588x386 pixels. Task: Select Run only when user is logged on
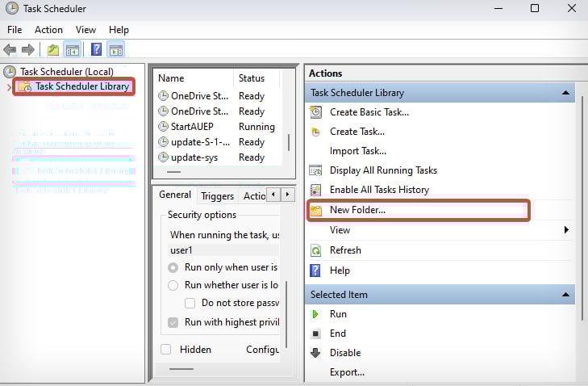173,268
